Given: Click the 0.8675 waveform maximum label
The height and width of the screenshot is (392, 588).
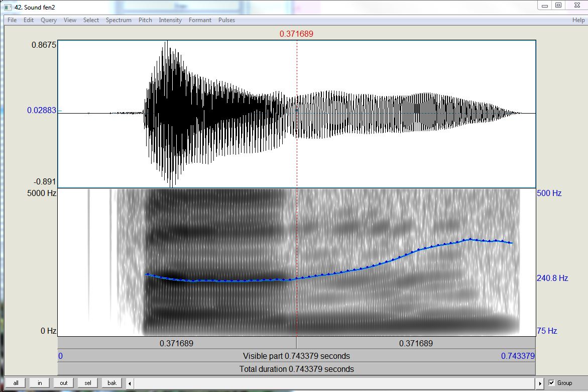Looking at the screenshot, I should [44, 45].
